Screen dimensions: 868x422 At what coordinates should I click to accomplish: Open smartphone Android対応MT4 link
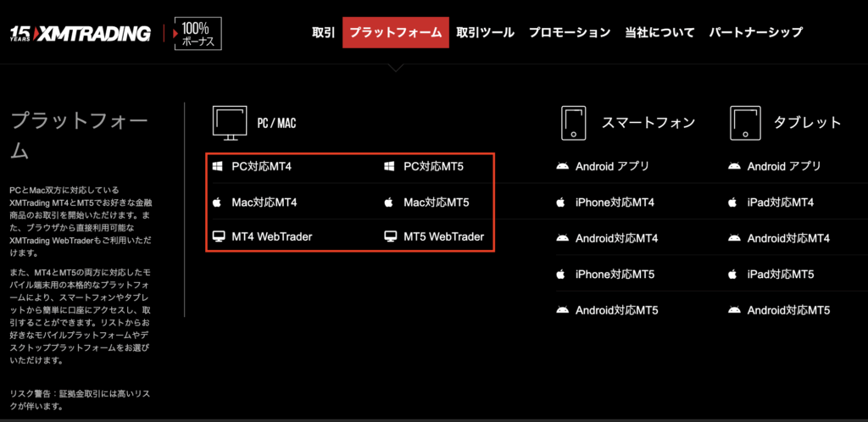(x=617, y=238)
